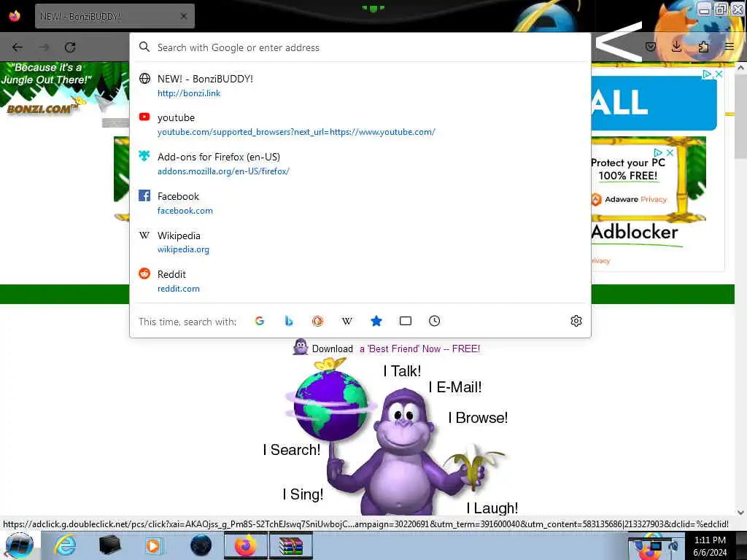Open the media player taskbar icon
This screenshot has height=560, width=747.
tap(153, 545)
